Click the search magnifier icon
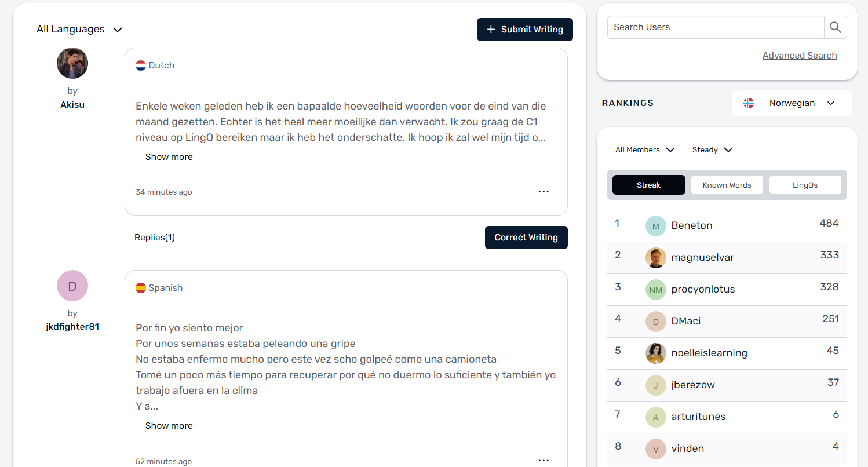This screenshot has width=868, height=467. pyautogui.click(x=835, y=27)
